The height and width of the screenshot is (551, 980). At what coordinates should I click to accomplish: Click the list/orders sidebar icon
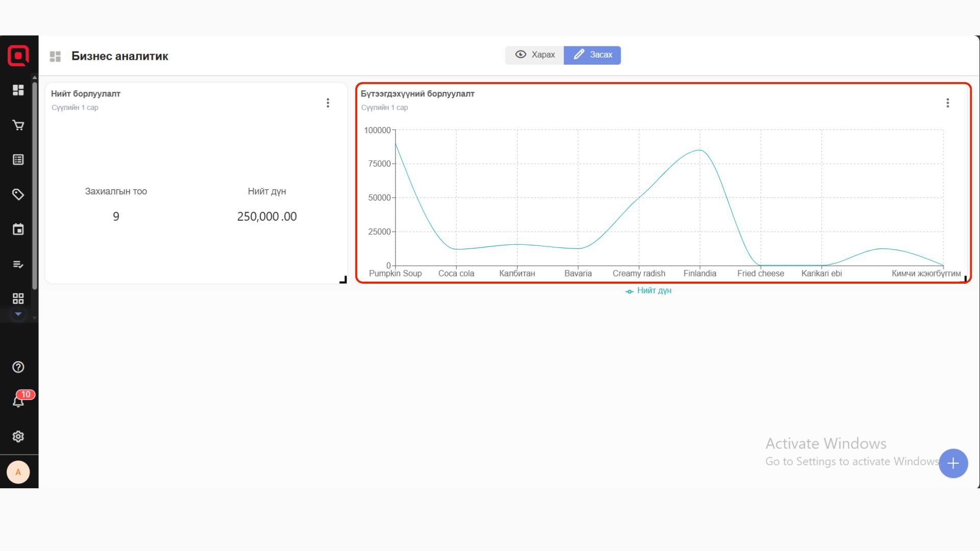pyautogui.click(x=18, y=160)
